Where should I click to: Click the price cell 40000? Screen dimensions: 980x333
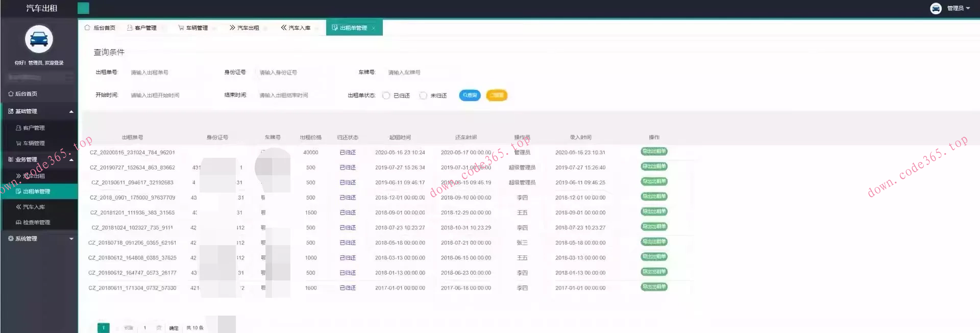coord(311,153)
